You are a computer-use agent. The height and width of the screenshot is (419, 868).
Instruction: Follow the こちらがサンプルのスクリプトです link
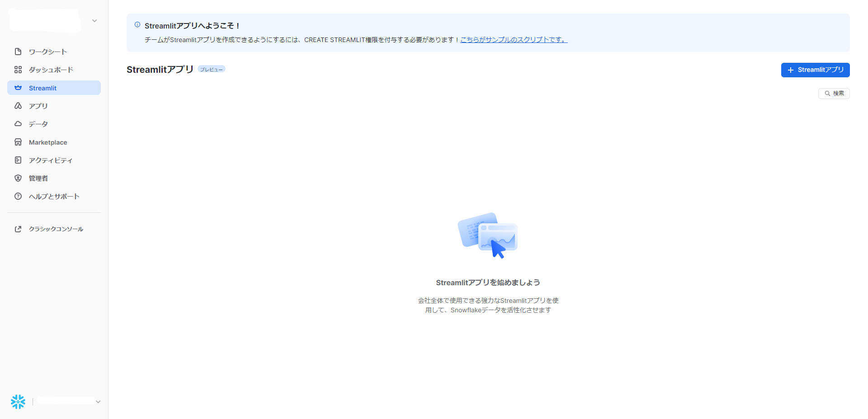[x=513, y=39]
